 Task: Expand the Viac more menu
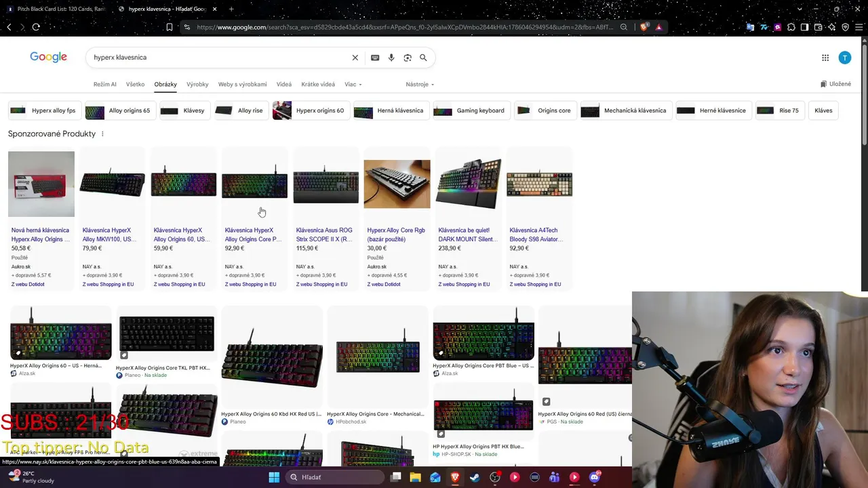click(x=353, y=85)
